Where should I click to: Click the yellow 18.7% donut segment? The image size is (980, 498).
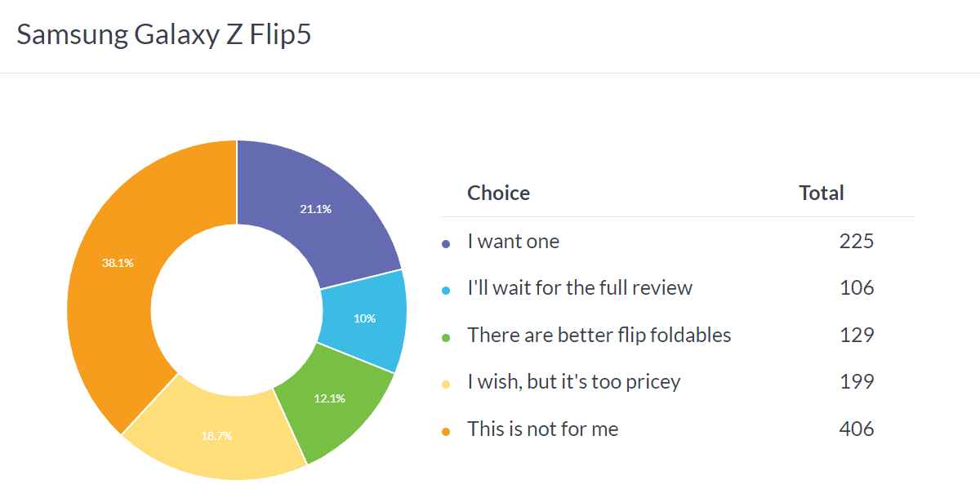(216, 437)
